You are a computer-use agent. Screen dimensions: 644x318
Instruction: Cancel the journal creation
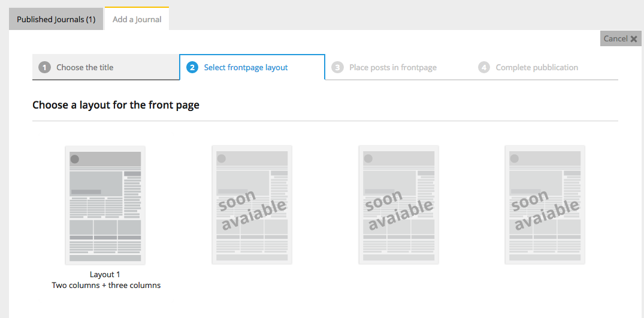[621, 38]
